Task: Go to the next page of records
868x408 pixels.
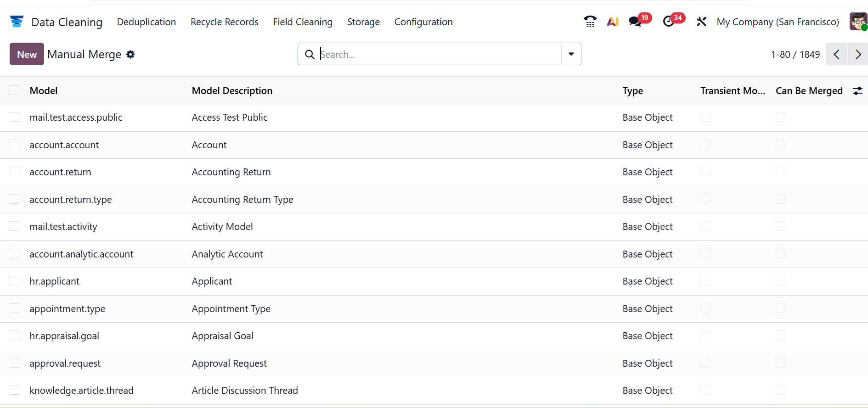Action: [857, 54]
